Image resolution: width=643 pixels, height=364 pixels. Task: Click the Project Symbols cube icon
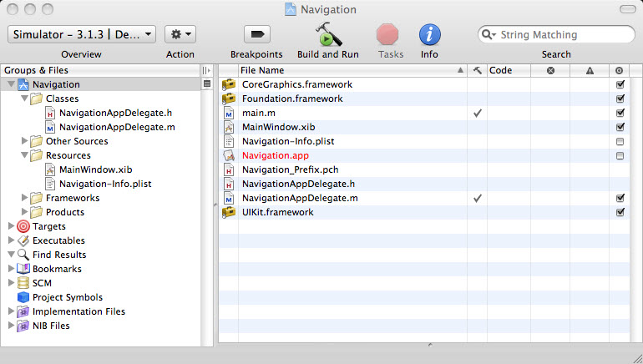[x=23, y=297]
